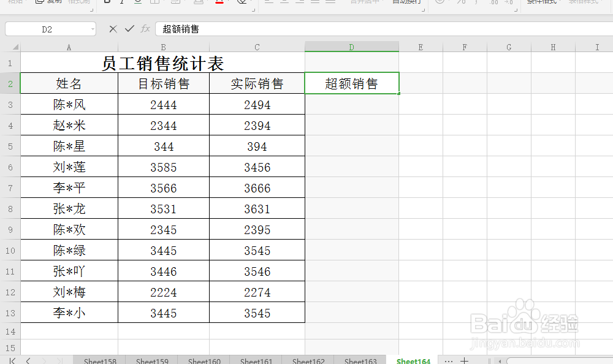Select the 实际销售 header cell
The image size is (613, 364).
pos(257,83)
